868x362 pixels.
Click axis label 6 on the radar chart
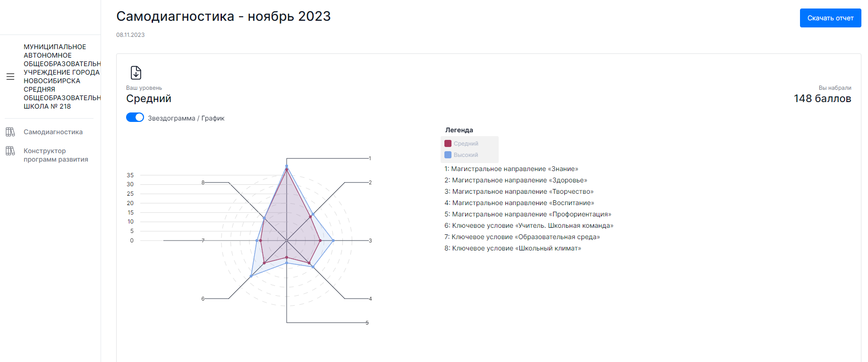[203, 299]
